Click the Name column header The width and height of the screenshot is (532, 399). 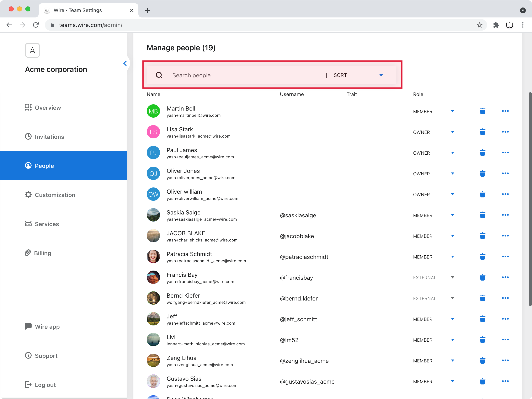[153, 94]
